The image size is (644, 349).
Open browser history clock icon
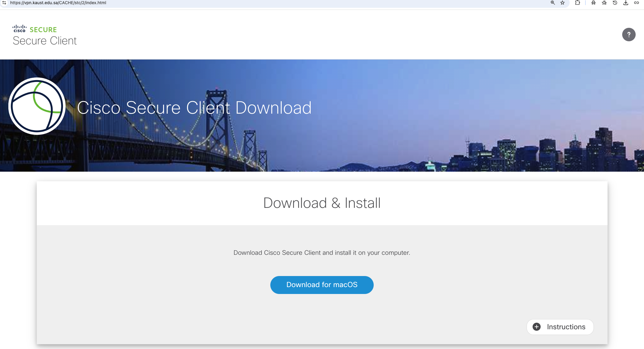pyautogui.click(x=615, y=3)
